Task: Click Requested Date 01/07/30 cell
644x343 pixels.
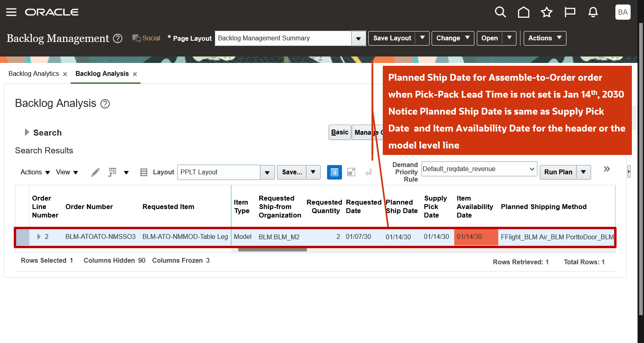Action: click(x=359, y=237)
